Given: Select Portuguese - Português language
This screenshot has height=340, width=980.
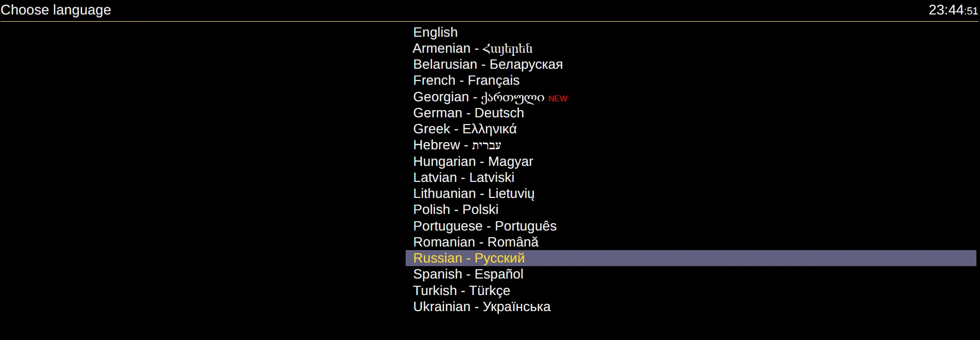Looking at the screenshot, I should (484, 226).
